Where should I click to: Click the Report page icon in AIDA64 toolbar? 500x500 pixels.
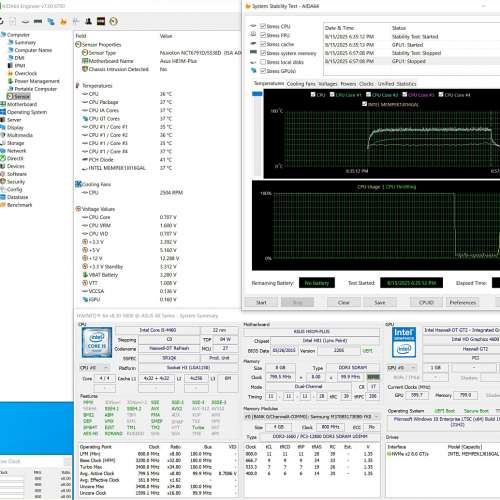[13, 21]
